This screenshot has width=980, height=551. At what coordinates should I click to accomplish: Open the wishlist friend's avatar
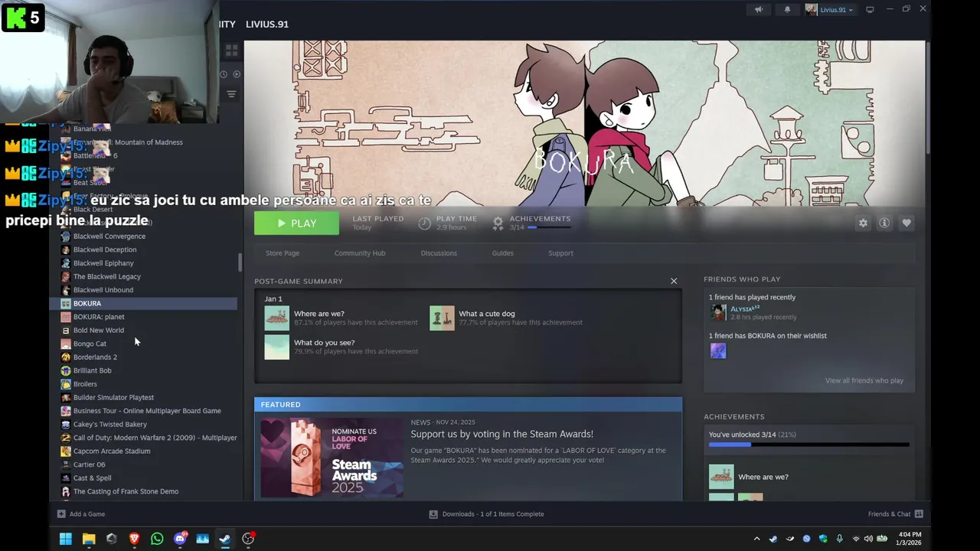pyautogui.click(x=718, y=350)
